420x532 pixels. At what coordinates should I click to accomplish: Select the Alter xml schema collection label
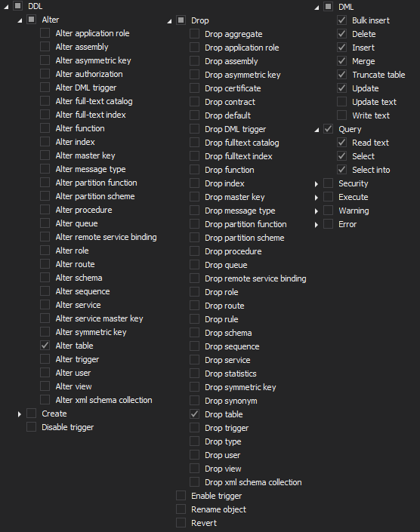[x=103, y=400]
